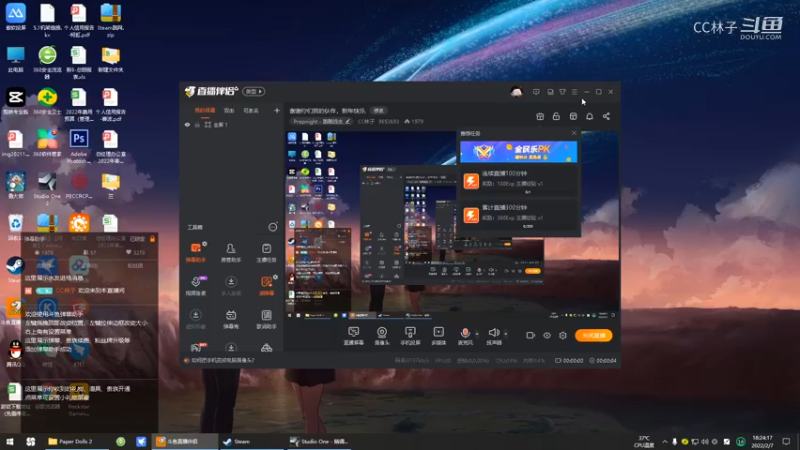Toggle lock on the 全屏 1 source
The image size is (800, 450).
pos(197,124)
